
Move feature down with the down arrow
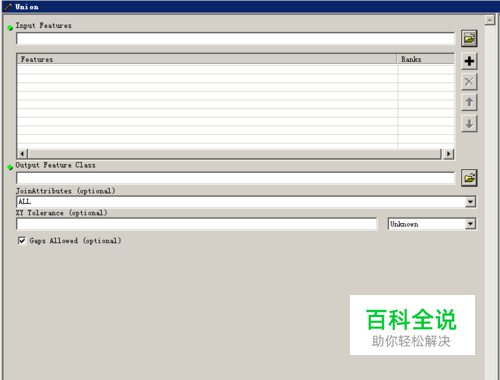click(x=469, y=124)
